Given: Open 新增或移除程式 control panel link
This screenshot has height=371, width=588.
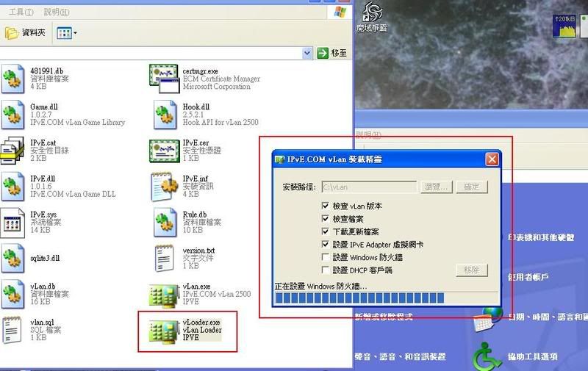Looking at the screenshot, I should [384, 317].
